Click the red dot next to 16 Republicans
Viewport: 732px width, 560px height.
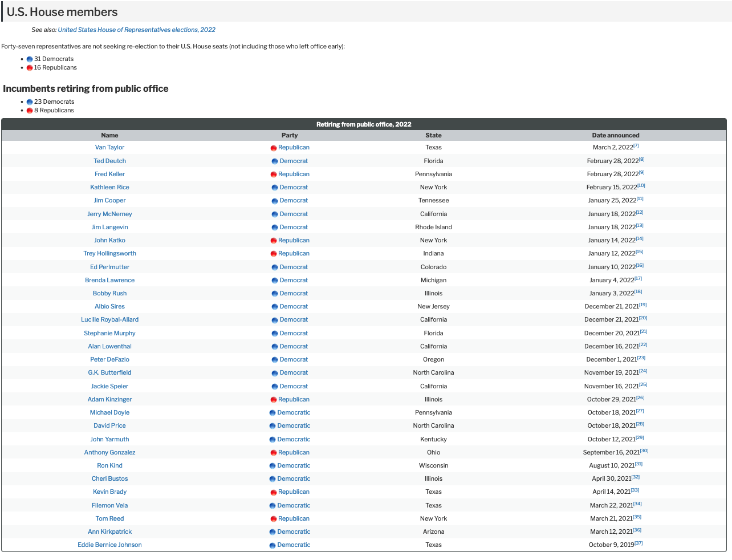30,68
